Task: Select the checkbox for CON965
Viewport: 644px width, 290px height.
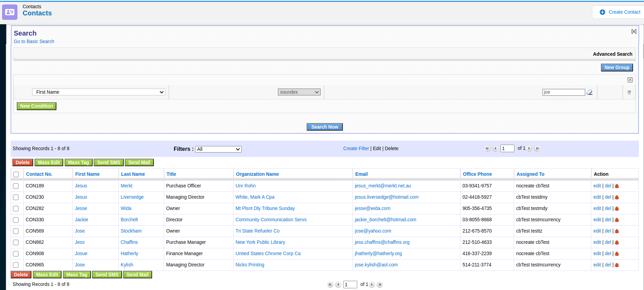Action: pos(16,265)
